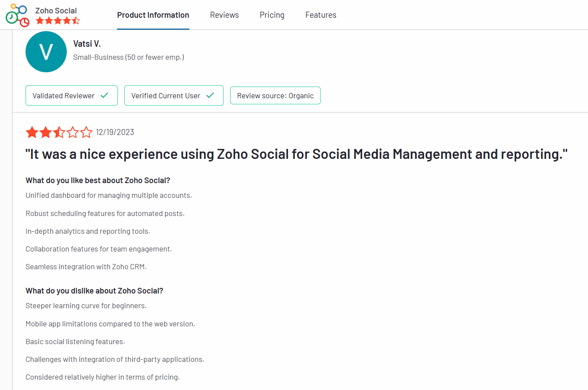Click the half-filled star in the product rating
The width and height of the screenshot is (588, 390).
tap(74, 19)
